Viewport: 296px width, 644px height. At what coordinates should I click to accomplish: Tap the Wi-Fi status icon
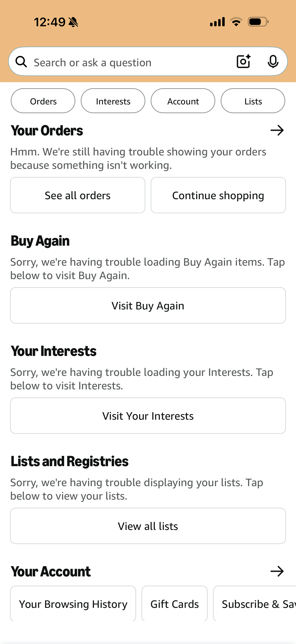pos(236,22)
